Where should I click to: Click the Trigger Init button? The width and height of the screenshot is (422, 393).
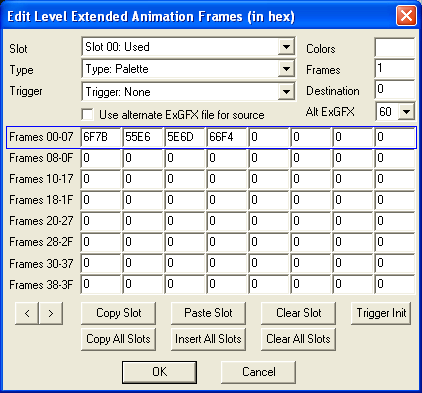click(381, 313)
